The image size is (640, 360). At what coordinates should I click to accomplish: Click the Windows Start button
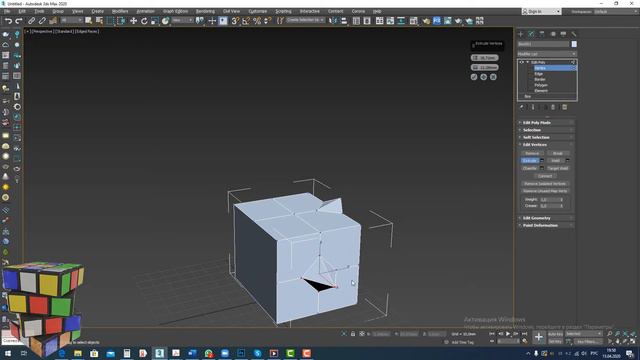(8, 353)
